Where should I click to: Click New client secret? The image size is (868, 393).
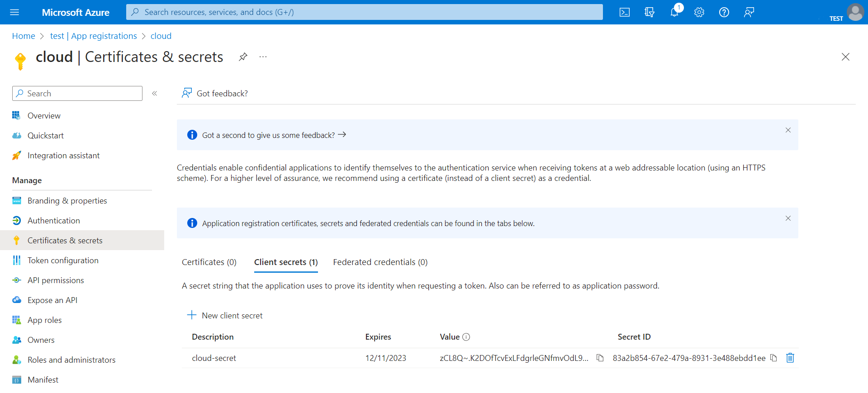point(225,315)
